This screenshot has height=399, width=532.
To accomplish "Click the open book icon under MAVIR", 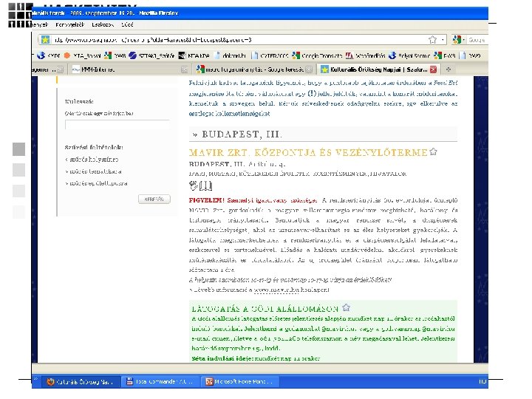I will point(206,185).
